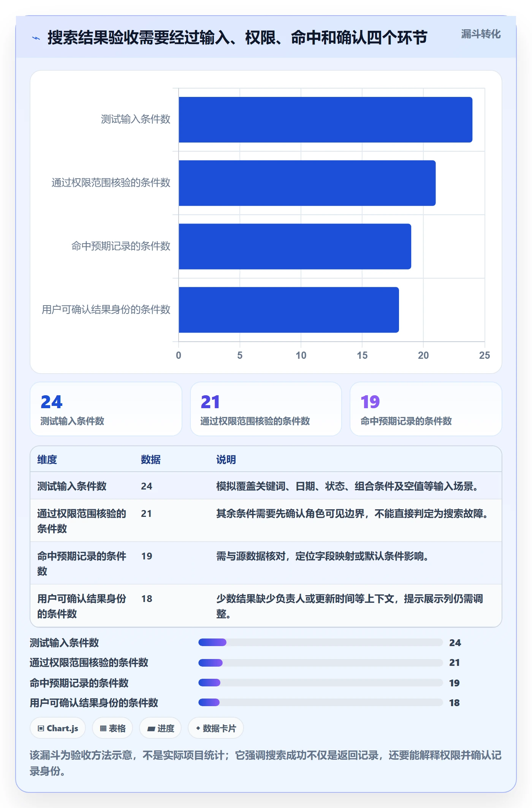Open the data card showing 24
The image size is (532, 808).
(x=106, y=409)
